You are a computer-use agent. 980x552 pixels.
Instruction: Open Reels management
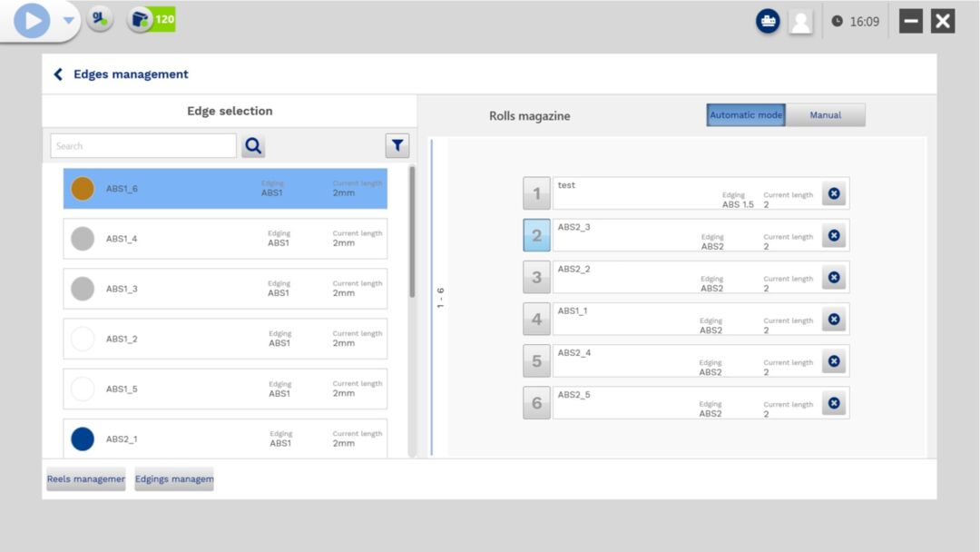click(86, 479)
